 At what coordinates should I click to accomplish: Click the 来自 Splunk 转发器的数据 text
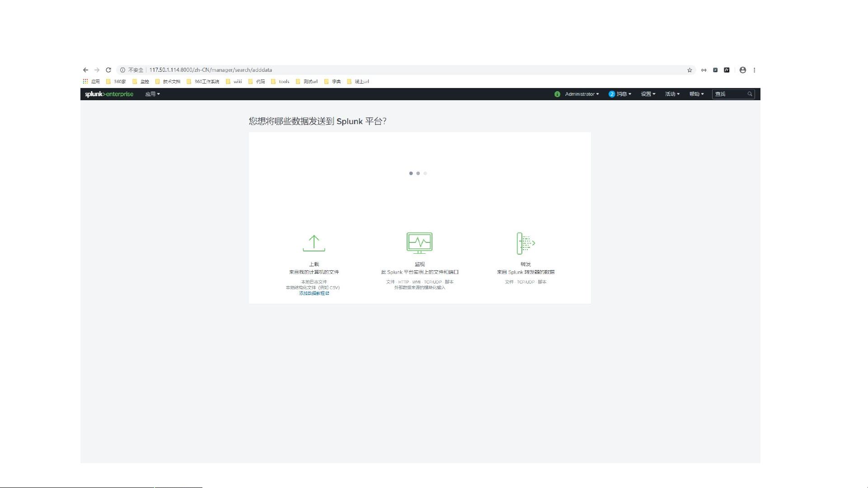point(525,272)
